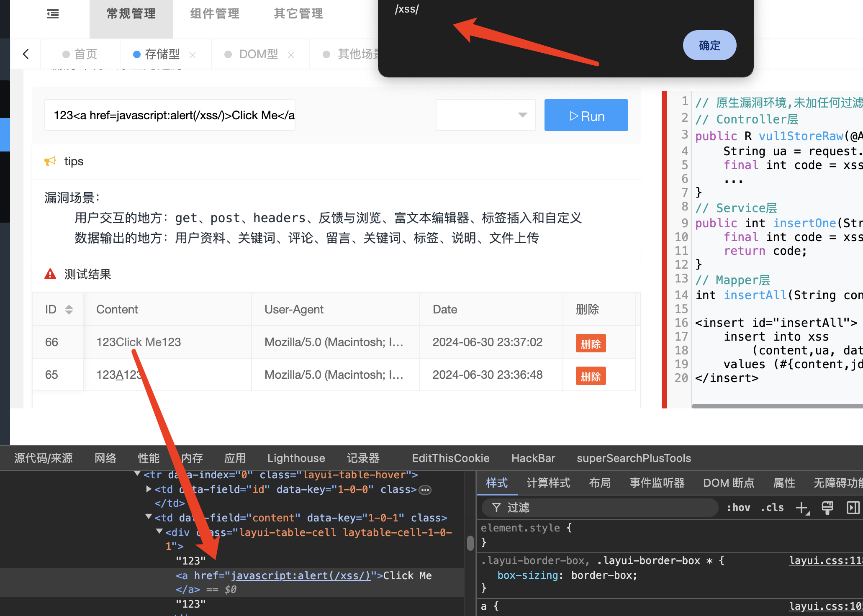This screenshot has height=616, width=863.
Task: Open the dropdown next to Run button
Action: point(486,115)
